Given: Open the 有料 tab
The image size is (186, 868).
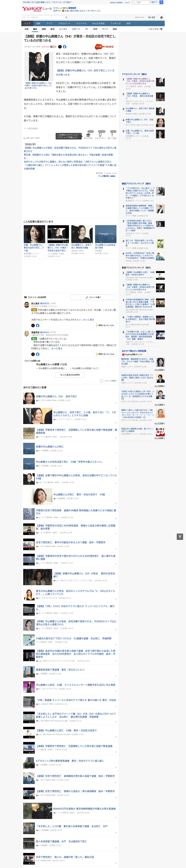Looking at the screenshot, I should coord(128,24).
